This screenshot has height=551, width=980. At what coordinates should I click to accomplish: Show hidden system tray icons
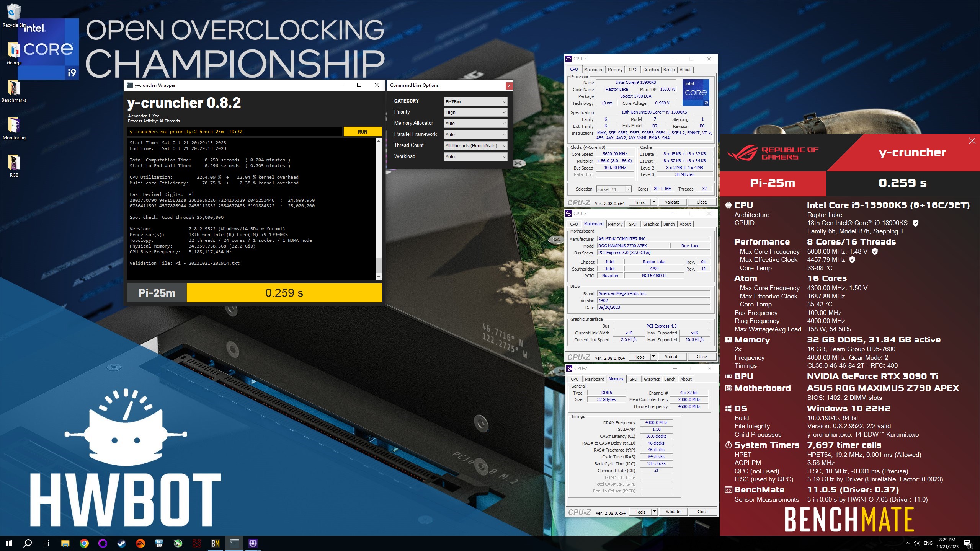907,543
